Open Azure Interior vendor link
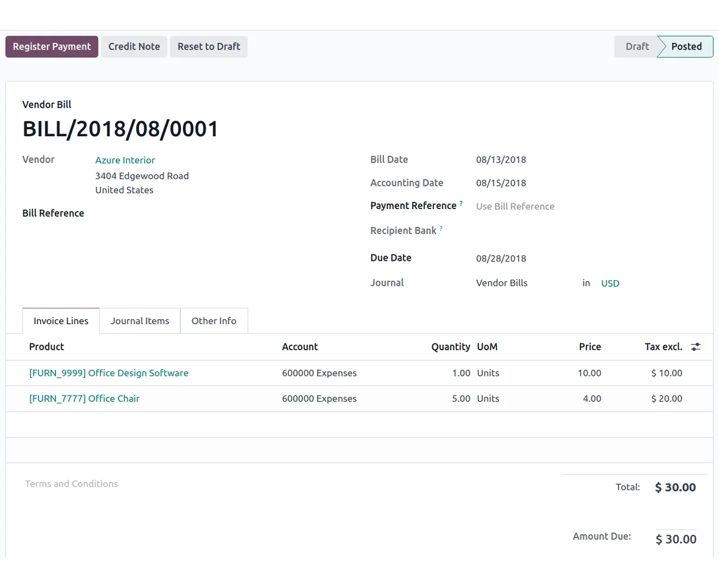 click(x=125, y=160)
